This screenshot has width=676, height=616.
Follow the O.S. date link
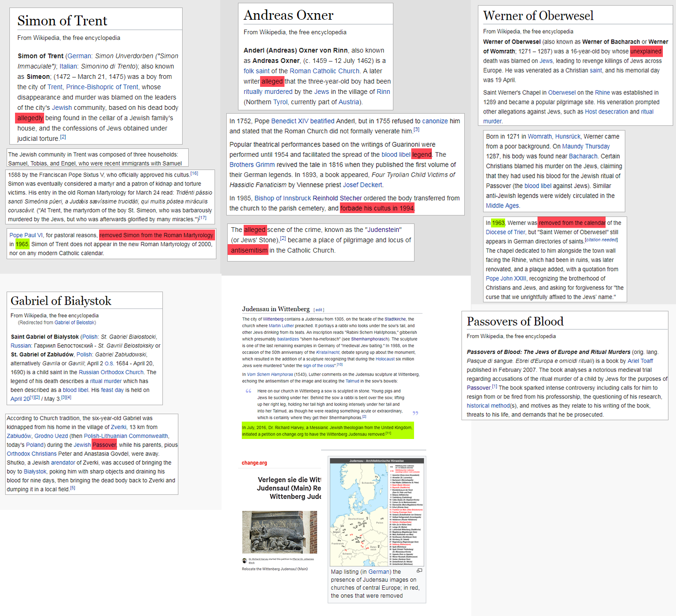pos(109,363)
